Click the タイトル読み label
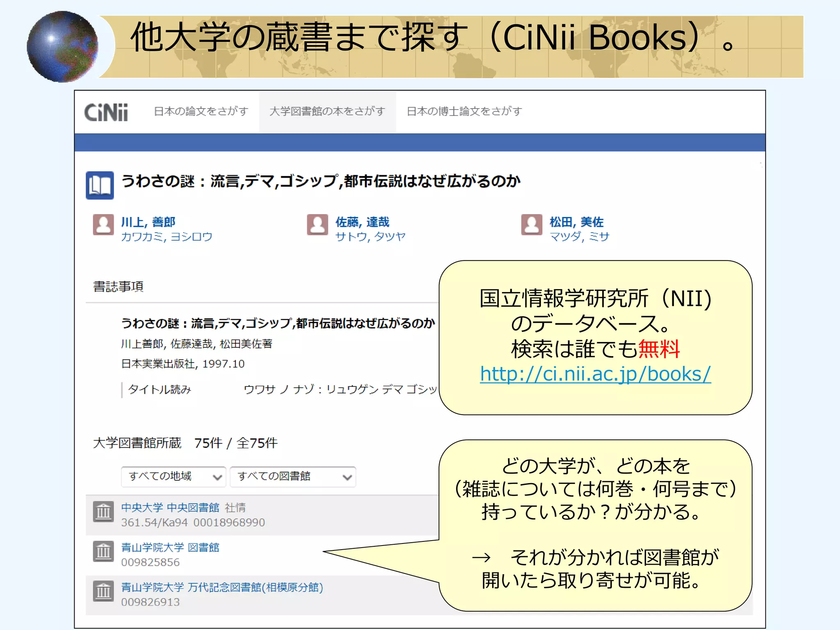Screen dimensions: 840x630 (160, 389)
